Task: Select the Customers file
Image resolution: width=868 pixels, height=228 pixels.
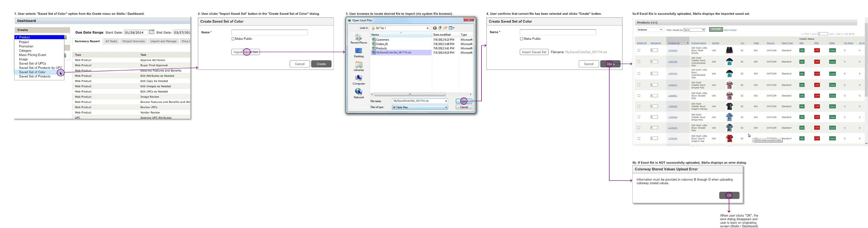Action: pos(380,40)
